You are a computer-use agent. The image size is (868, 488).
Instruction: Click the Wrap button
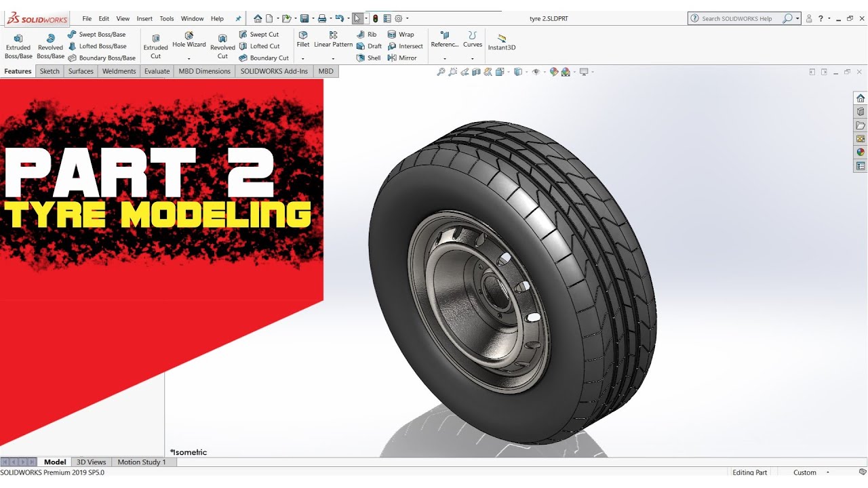[x=401, y=35]
